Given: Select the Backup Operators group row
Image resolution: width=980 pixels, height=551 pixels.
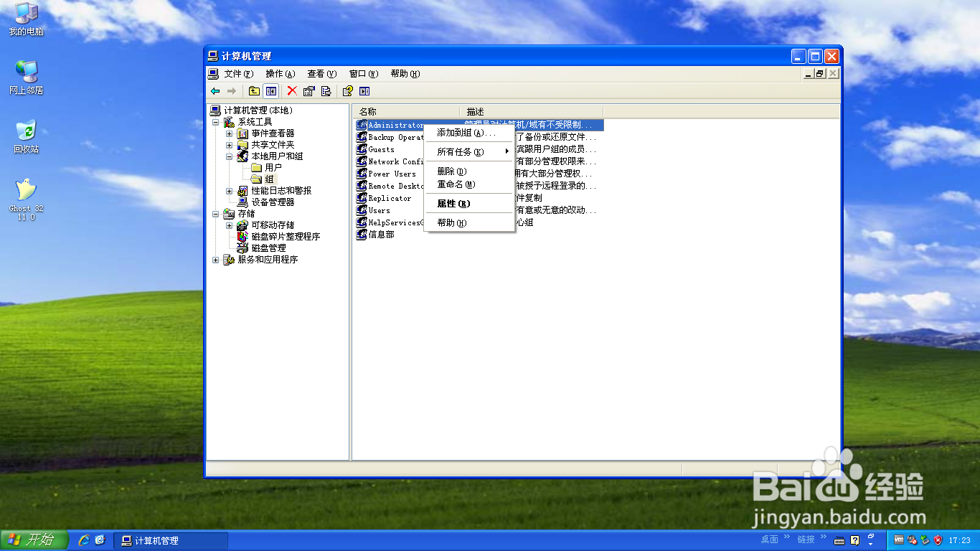Looking at the screenshot, I should pos(391,137).
